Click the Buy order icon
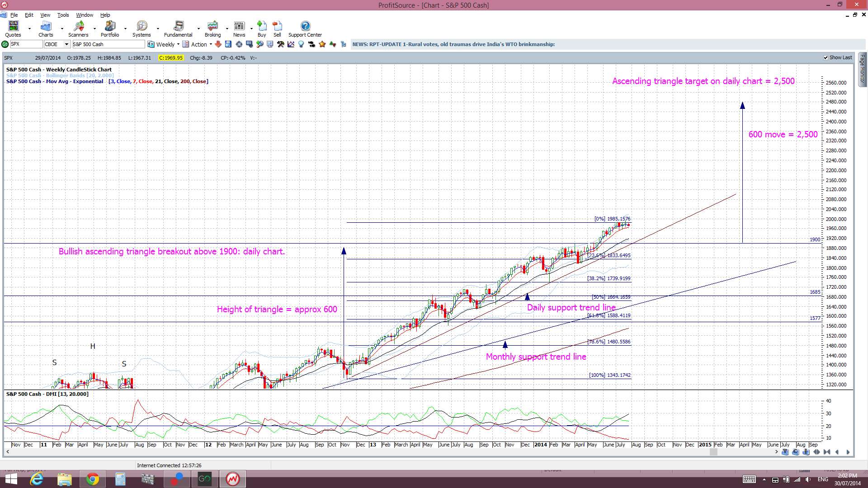The image size is (868, 488). tap(262, 29)
